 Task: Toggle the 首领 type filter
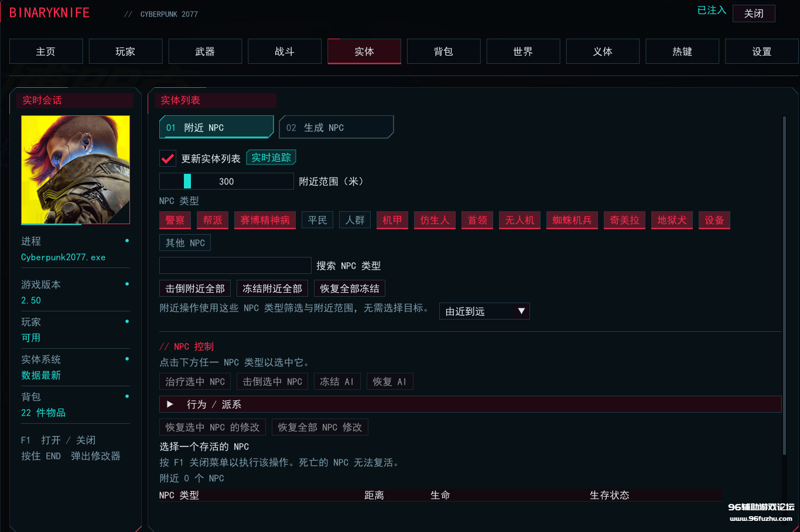click(x=477, y=220)
